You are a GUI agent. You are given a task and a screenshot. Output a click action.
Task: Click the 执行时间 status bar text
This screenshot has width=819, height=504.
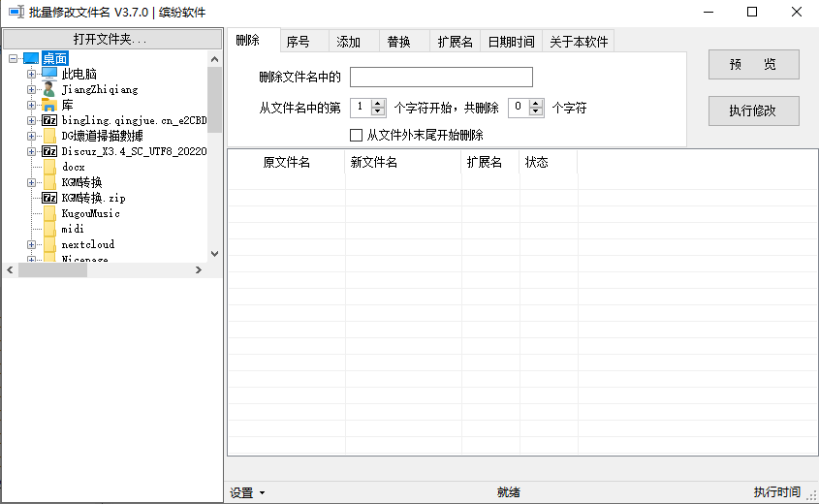[776, 492]
